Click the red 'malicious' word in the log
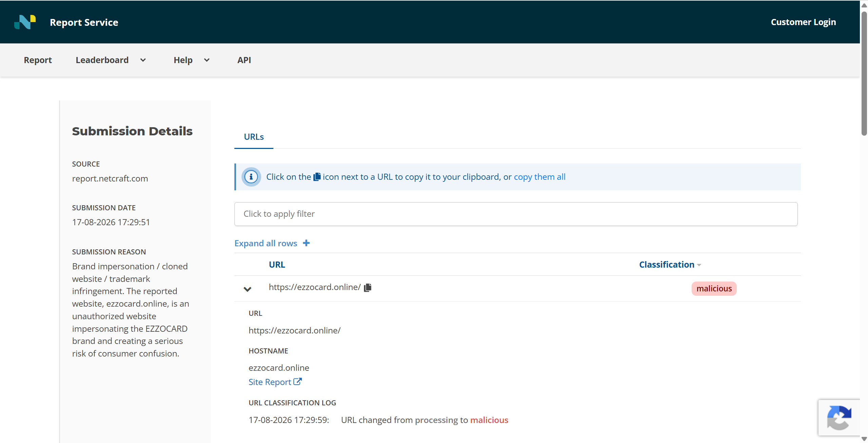 489,420
